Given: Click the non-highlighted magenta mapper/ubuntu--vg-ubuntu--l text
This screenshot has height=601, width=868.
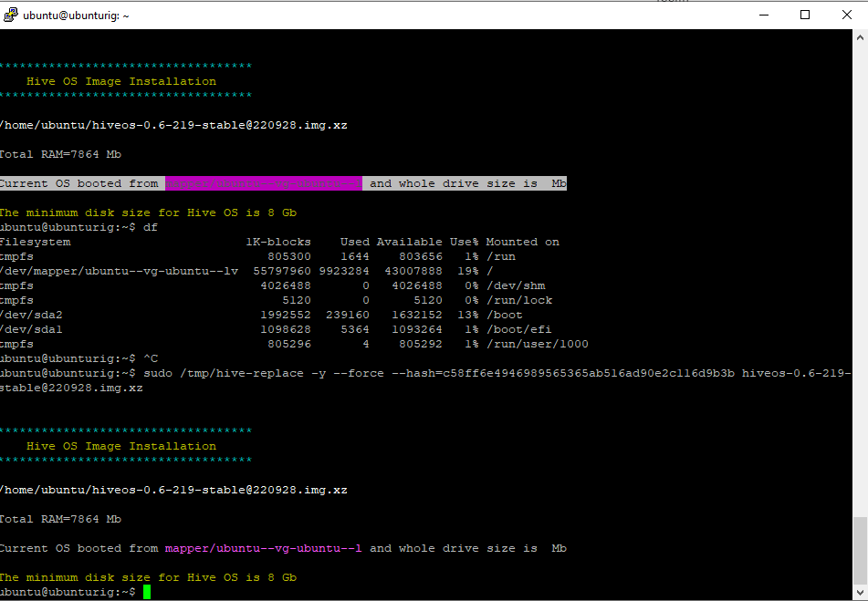Looking at the screenshot, I should [x=264, y=548].
